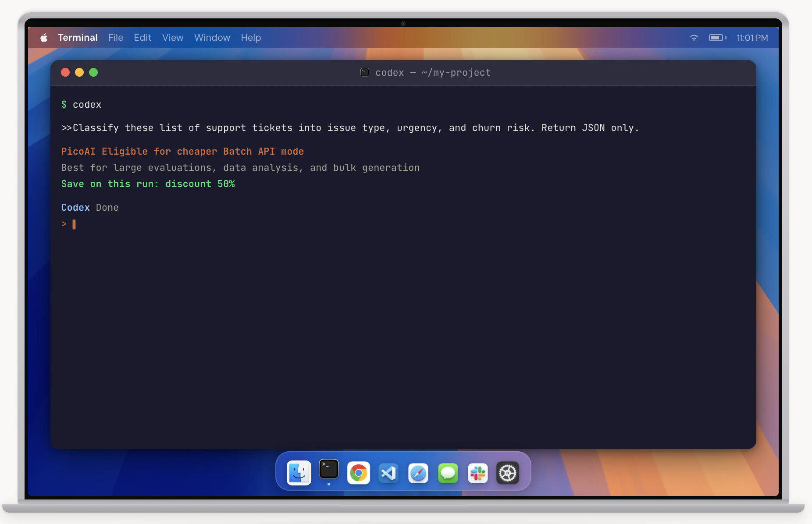The image size is (812, 524).
Task: Open Finder from the Dock
Action: (299, 473)
